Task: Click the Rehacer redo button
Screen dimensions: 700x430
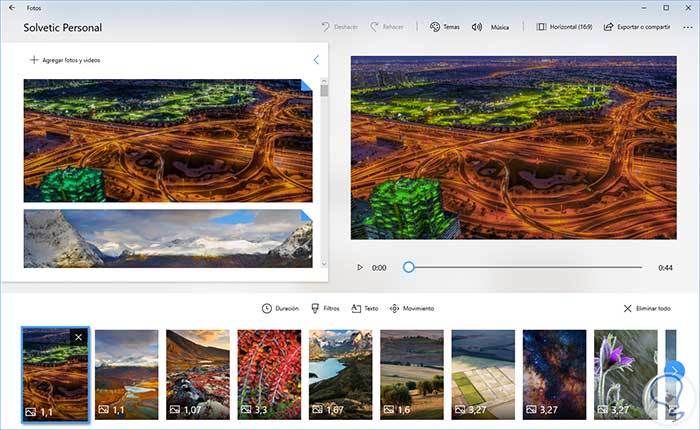Action: (387, 27)
